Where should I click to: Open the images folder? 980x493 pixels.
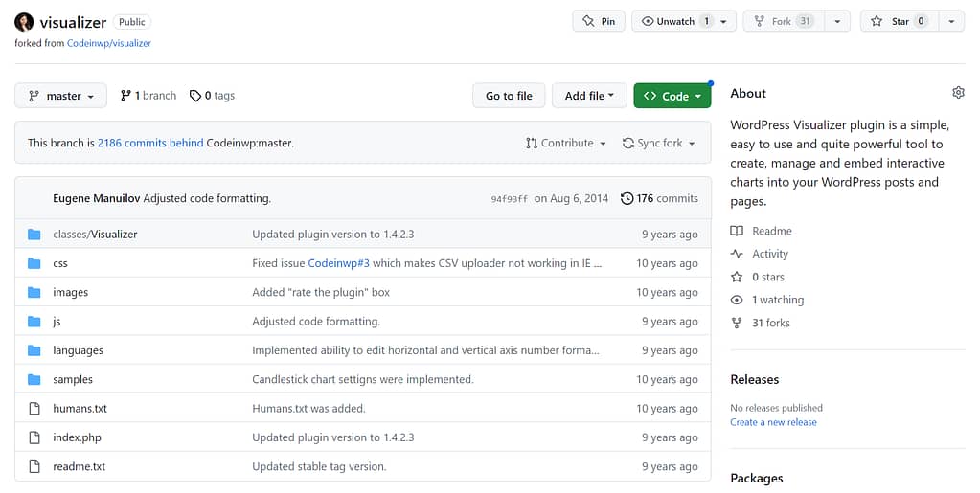71,292
